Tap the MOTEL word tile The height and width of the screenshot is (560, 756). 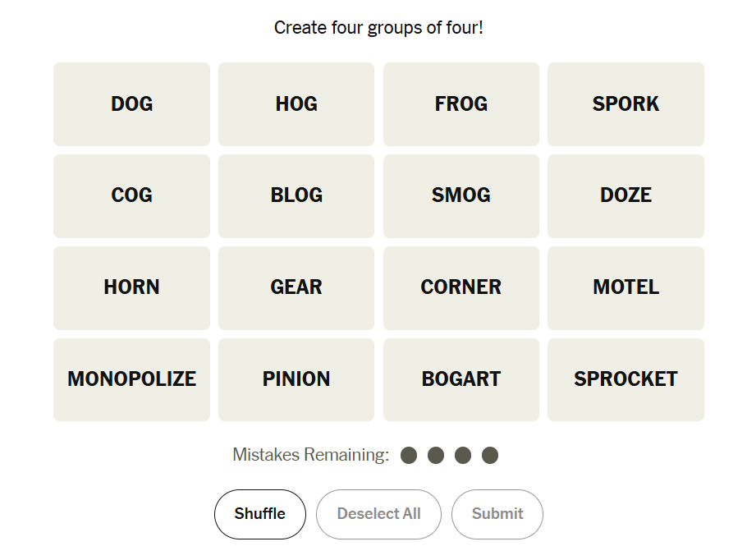tap(625, 287)
